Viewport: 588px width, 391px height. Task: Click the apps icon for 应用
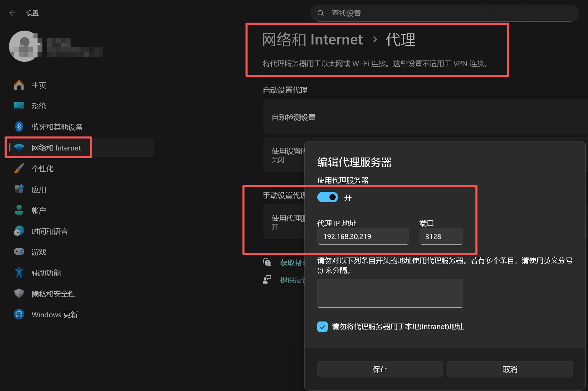tap(19, 189)
